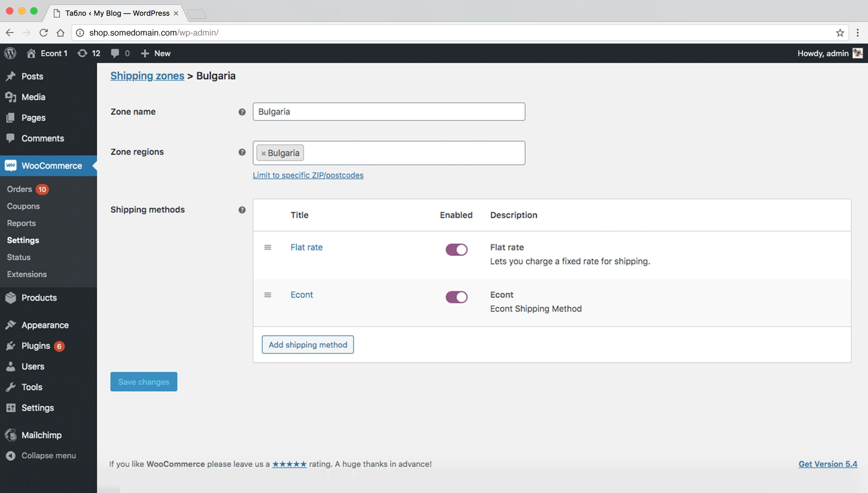Open the browser three-dot menu
The image size is (868, 493).
(857, 33)
